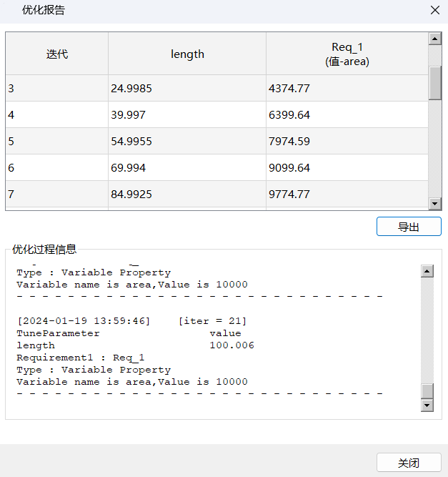Click the 导出 export button
The image size is (448, 477).
(x=409, y=227)
